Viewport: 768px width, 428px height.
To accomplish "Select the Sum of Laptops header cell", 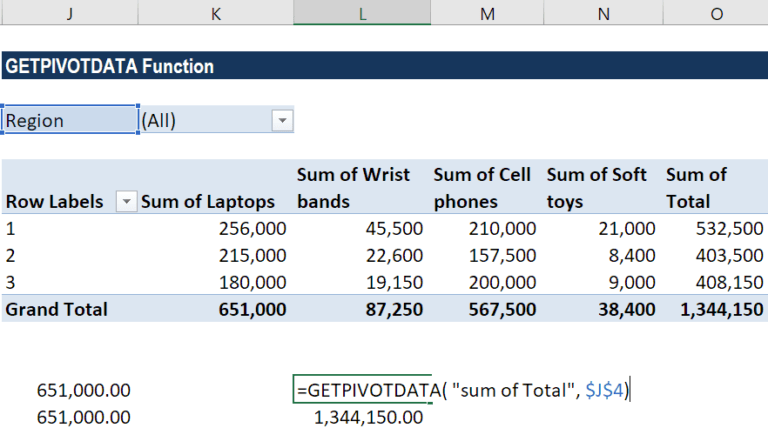I will click(x=213, y=201).
